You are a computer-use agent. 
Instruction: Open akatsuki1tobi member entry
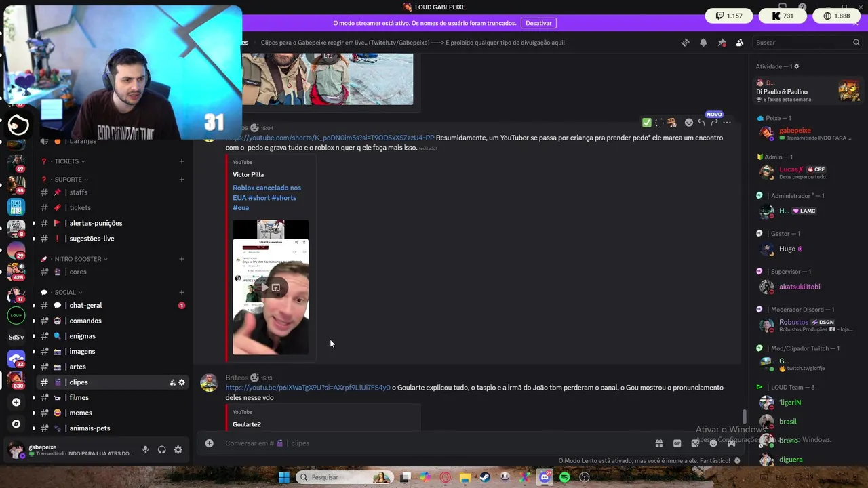click(807, 287)
